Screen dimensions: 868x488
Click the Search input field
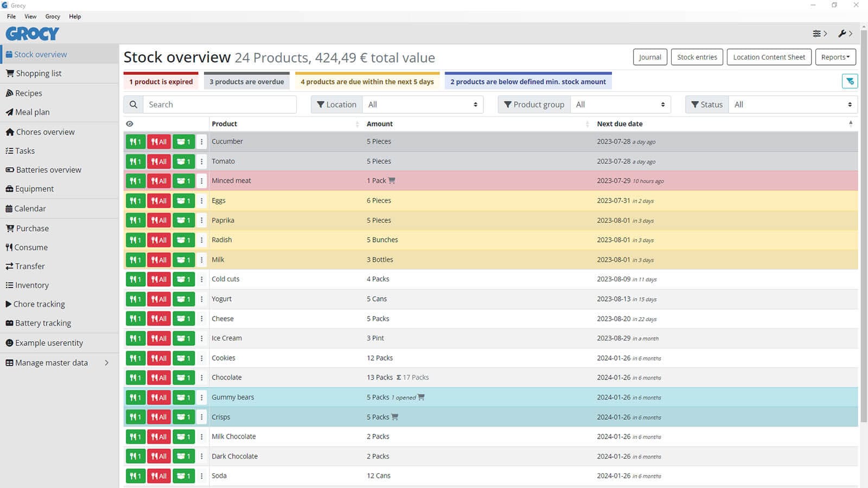tap(220, 105)
